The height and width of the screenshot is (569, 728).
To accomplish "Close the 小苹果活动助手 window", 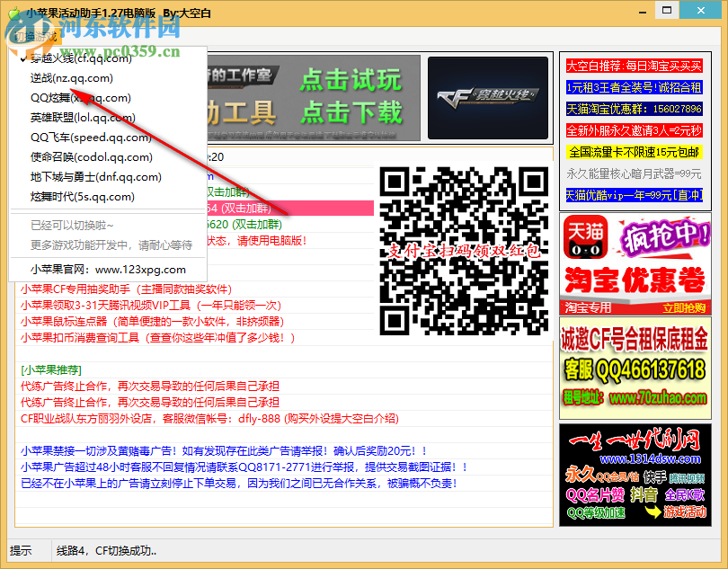I will click(x=701, y=10).
